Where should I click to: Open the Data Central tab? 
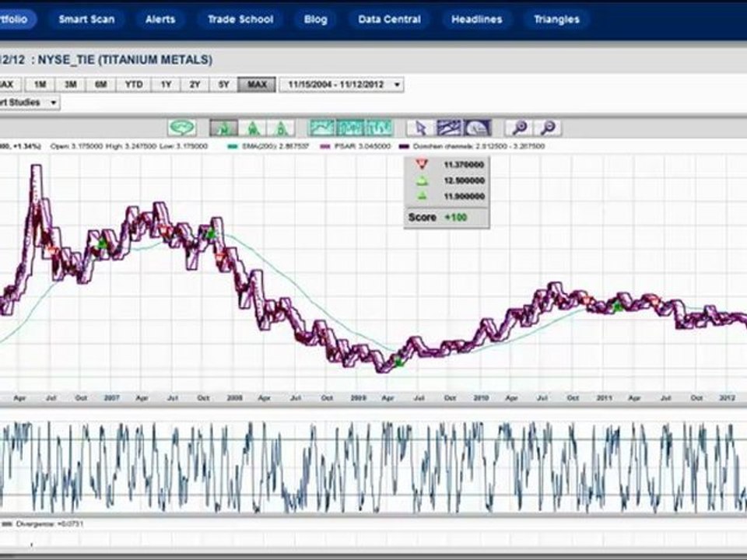(389, 19)
